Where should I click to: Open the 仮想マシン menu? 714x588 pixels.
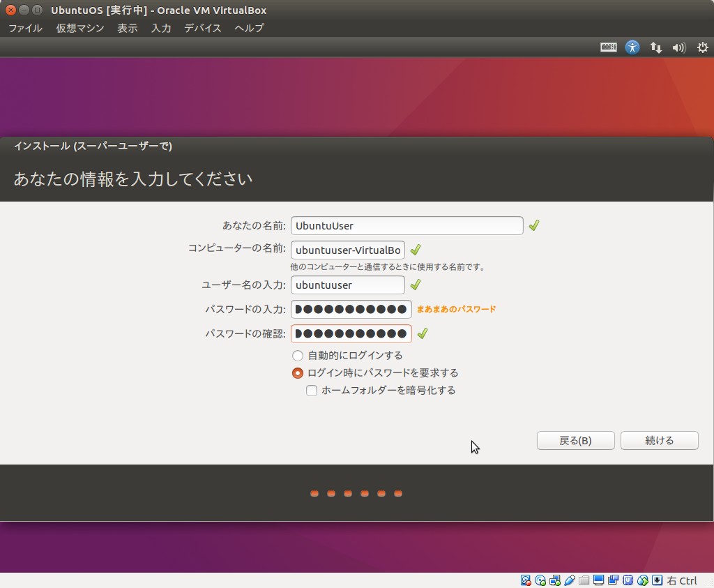[x=80, y=28]
